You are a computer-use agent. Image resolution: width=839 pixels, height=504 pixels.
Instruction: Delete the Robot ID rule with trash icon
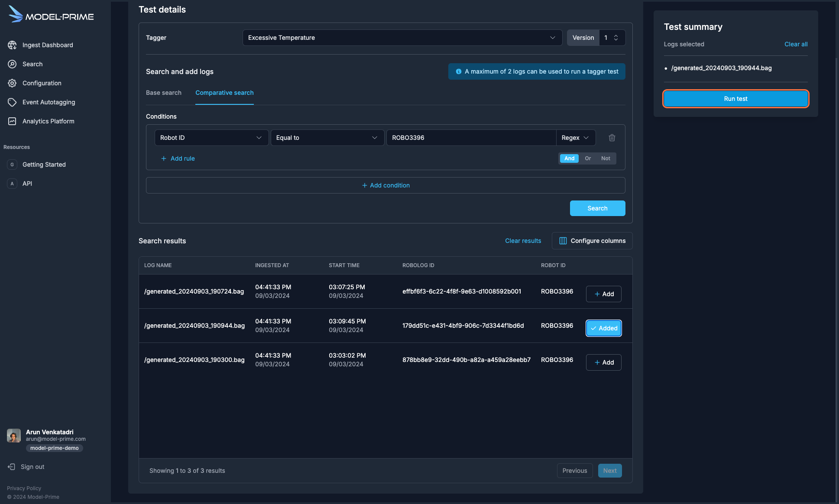[612, 138]
